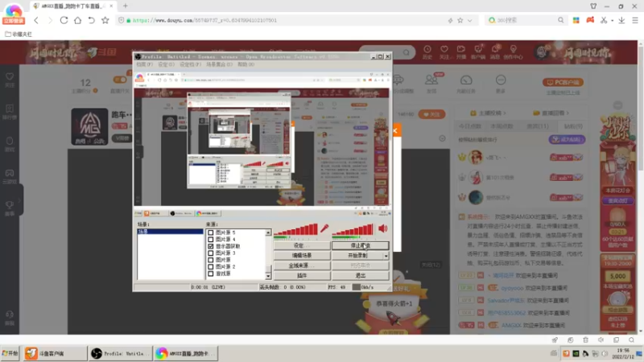Reload the current browser page
The width and height of the screenshot is (644, 362).
64,20
